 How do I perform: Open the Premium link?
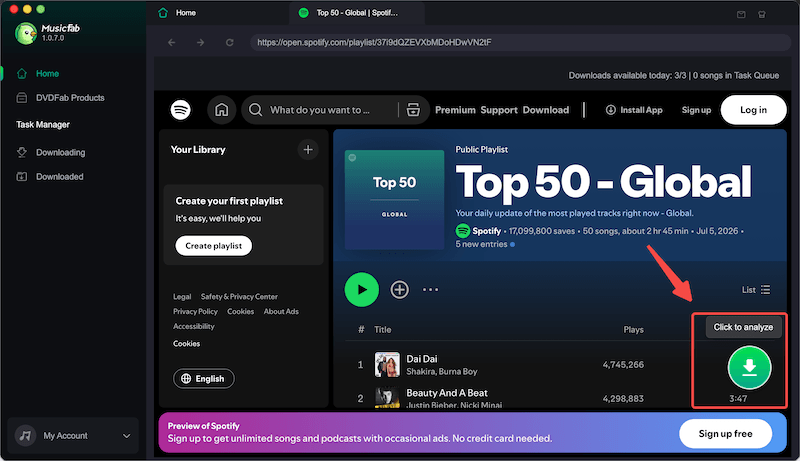point(455,110)
